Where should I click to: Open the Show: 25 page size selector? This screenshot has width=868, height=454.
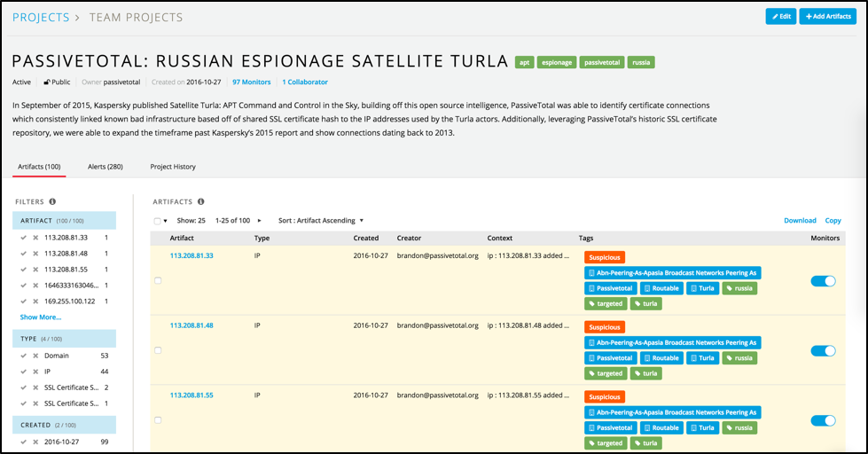click(x=191, y=221)
